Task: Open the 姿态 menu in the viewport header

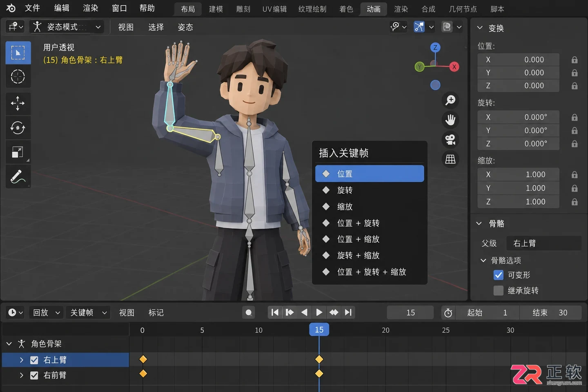Action: pos(185,27)
